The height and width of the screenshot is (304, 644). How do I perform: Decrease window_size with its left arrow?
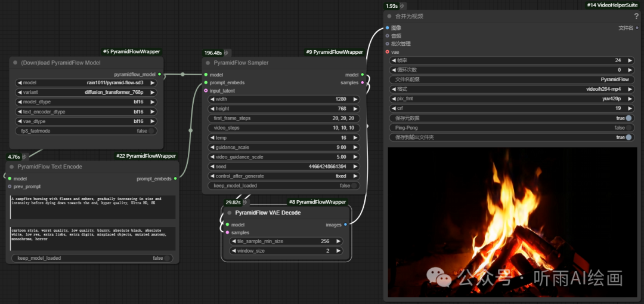click(234, 250)
